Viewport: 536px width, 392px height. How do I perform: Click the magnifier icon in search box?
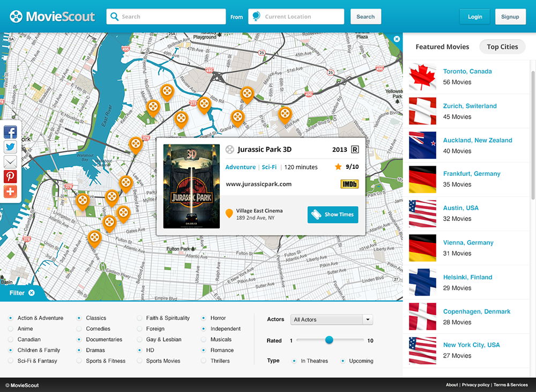(x=115, y=17)
